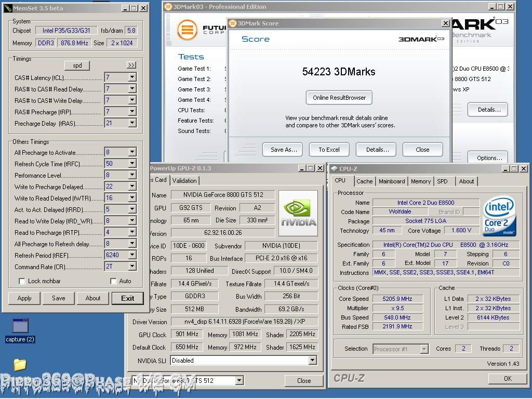
Task: Close the GPU-Z window from the title bar
Action: (320, 168)
